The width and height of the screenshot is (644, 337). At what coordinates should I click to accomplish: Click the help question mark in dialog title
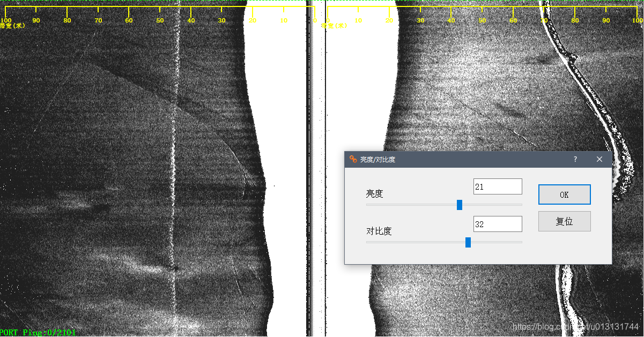(x=575, y=159)
